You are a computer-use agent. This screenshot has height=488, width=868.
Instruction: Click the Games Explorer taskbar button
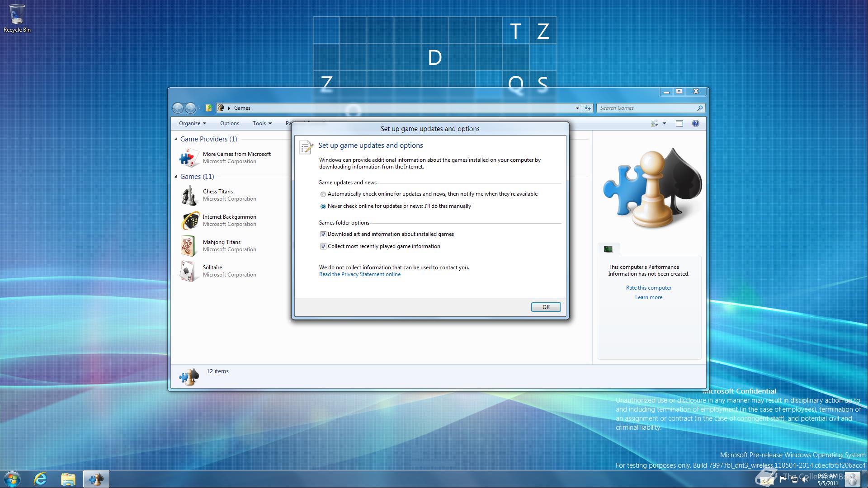[96, 479]
